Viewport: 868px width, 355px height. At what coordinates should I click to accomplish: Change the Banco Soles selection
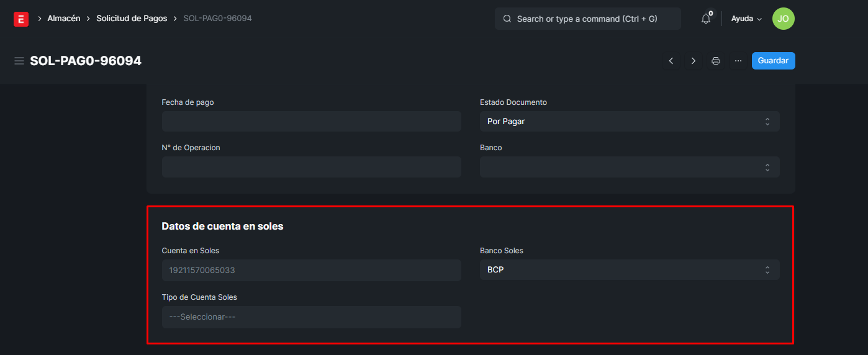click(630, 270)
